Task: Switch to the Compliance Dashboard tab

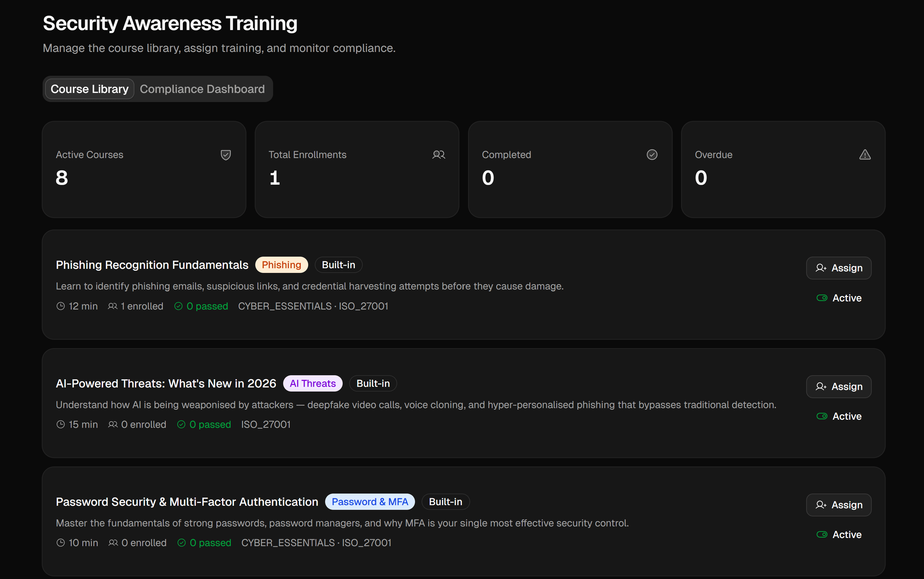Action: [x=202, y=89]
